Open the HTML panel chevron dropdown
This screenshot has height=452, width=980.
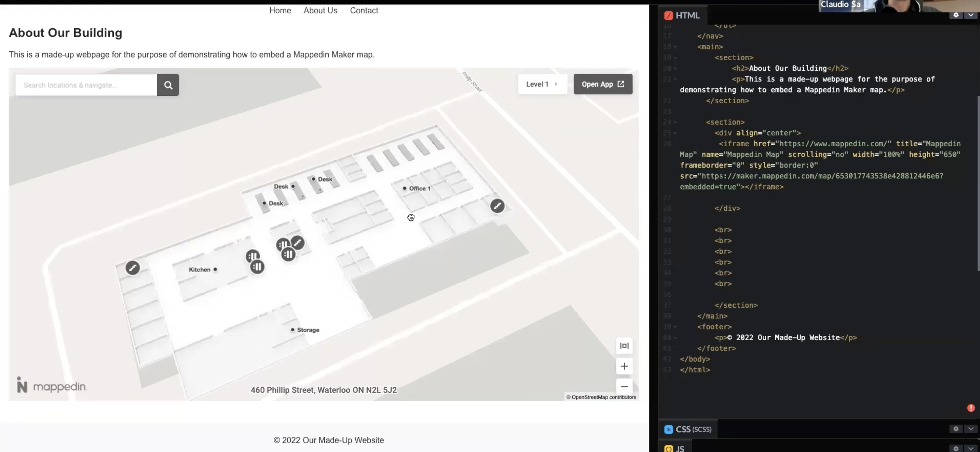click(x=970, y=15)
